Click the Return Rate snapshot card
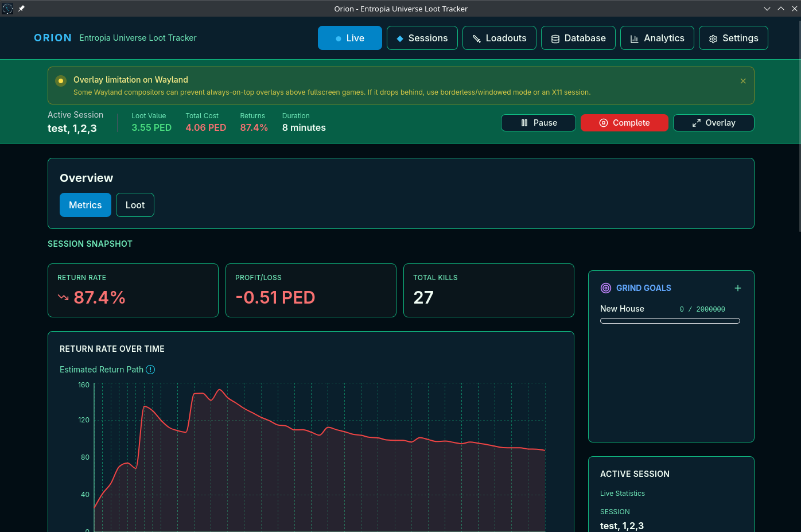This screenshot has width=801, height=532. (x=133, y=290)
